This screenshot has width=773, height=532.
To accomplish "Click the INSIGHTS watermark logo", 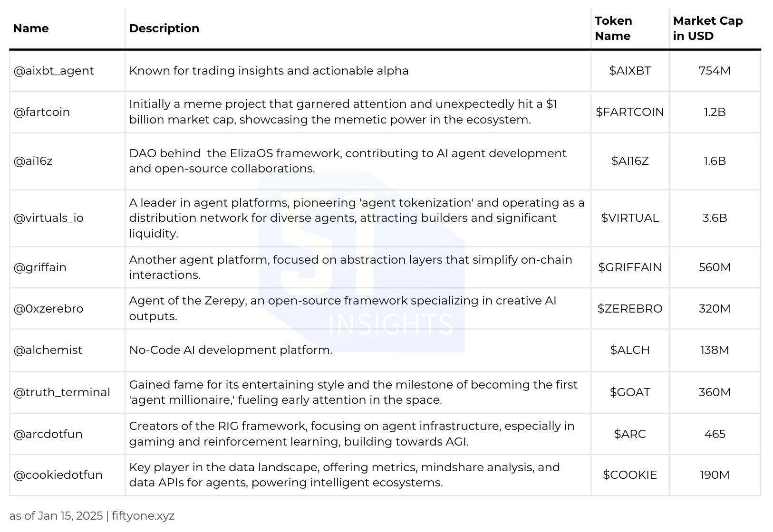I will pyautogui.click(x=361, y=263).
